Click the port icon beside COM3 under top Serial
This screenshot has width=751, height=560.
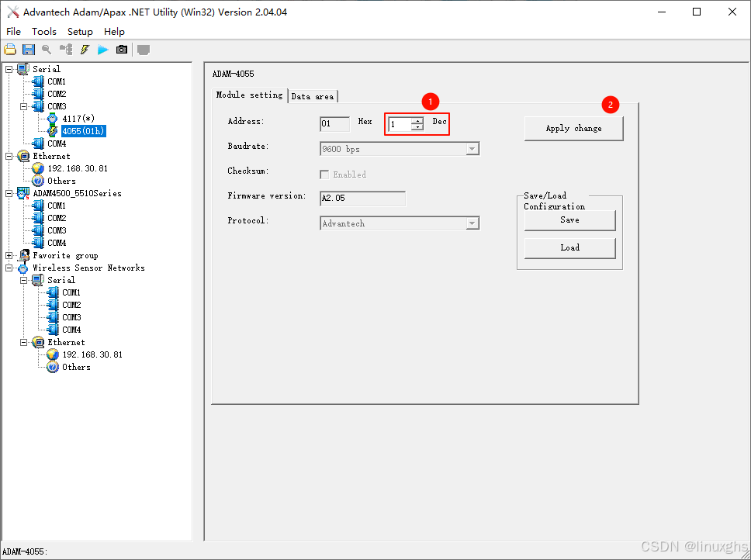(38, 106)
